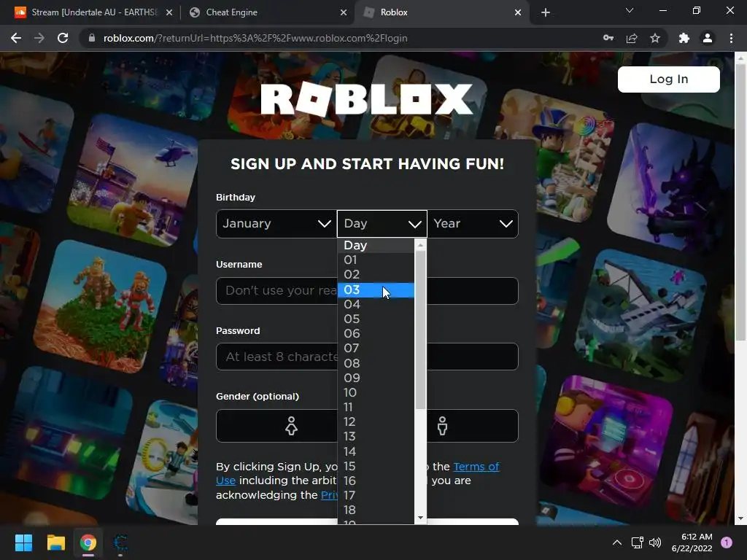Select the female gender icon
747x560 pixels.
point(291,426)
